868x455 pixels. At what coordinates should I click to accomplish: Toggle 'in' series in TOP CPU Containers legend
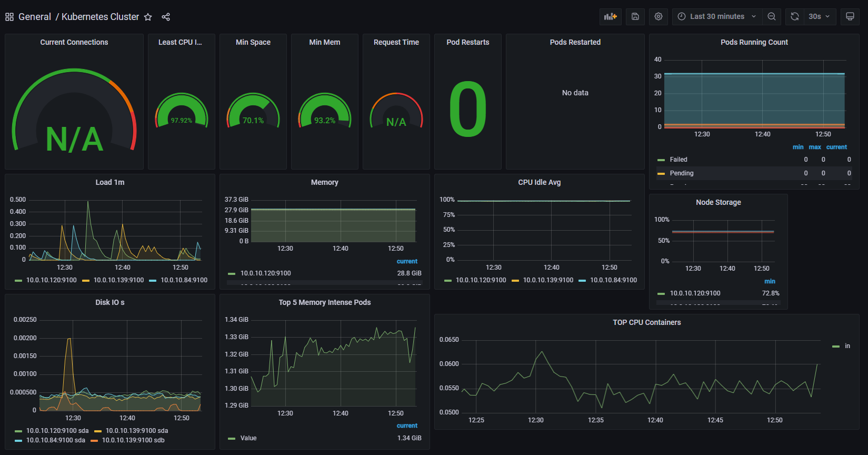point(847,346)
